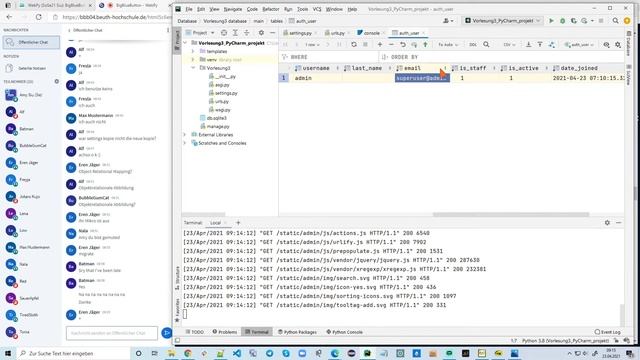Open terminal panel settings gear
This screenshot has width=640, height=360.
click(x=607, y=223)
